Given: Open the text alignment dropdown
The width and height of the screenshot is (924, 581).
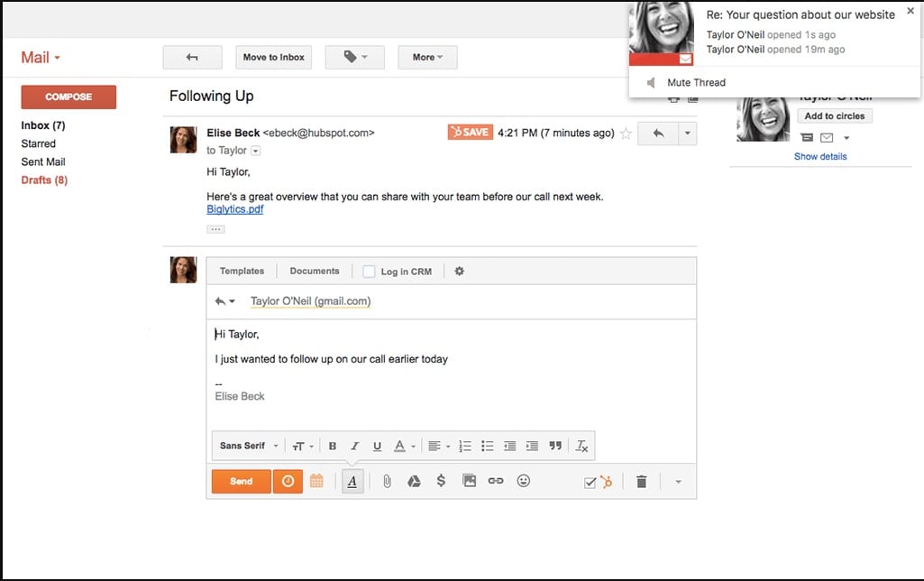Looking at the screenshot, I should click(x=439, y=446).
